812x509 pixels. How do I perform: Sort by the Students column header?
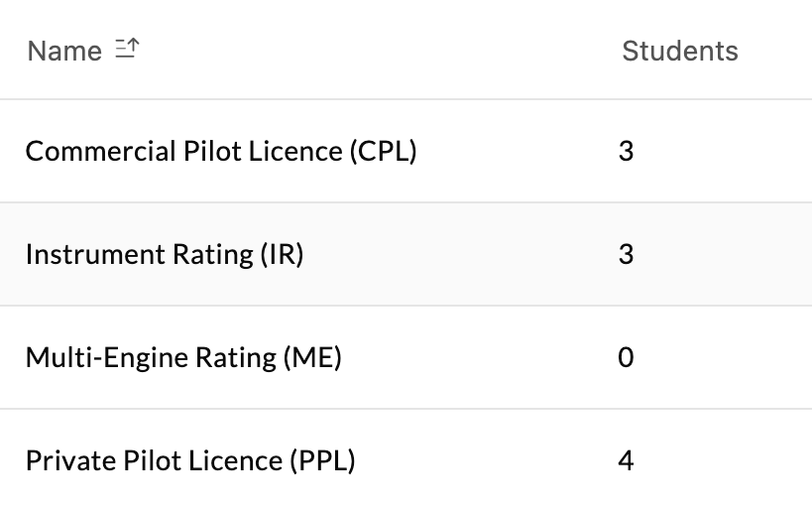[679, 51]
